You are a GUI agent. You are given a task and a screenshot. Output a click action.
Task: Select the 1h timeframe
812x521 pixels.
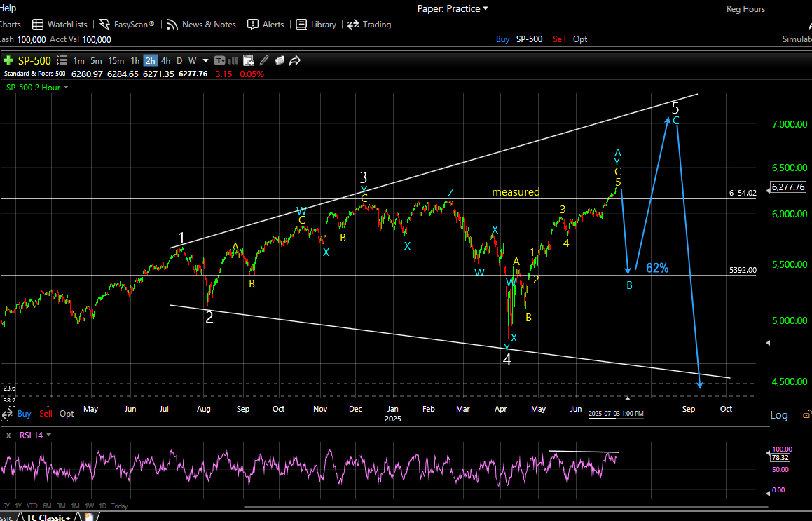tap(135, 60)
